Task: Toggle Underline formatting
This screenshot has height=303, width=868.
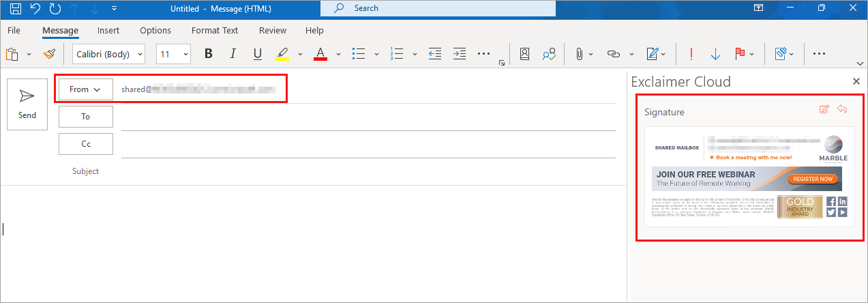Action: coord(257,54)
